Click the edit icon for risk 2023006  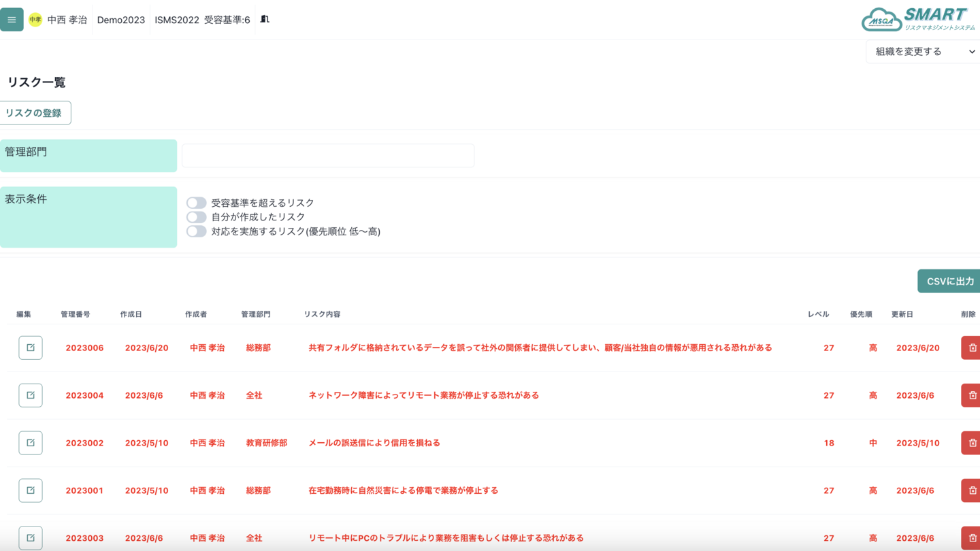tap(31, 348)
